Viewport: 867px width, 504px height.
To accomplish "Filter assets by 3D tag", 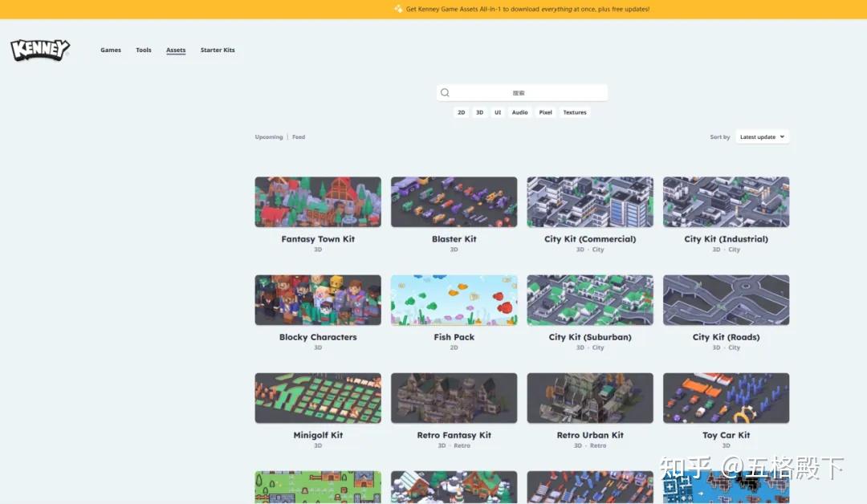I will coord(479,112).
